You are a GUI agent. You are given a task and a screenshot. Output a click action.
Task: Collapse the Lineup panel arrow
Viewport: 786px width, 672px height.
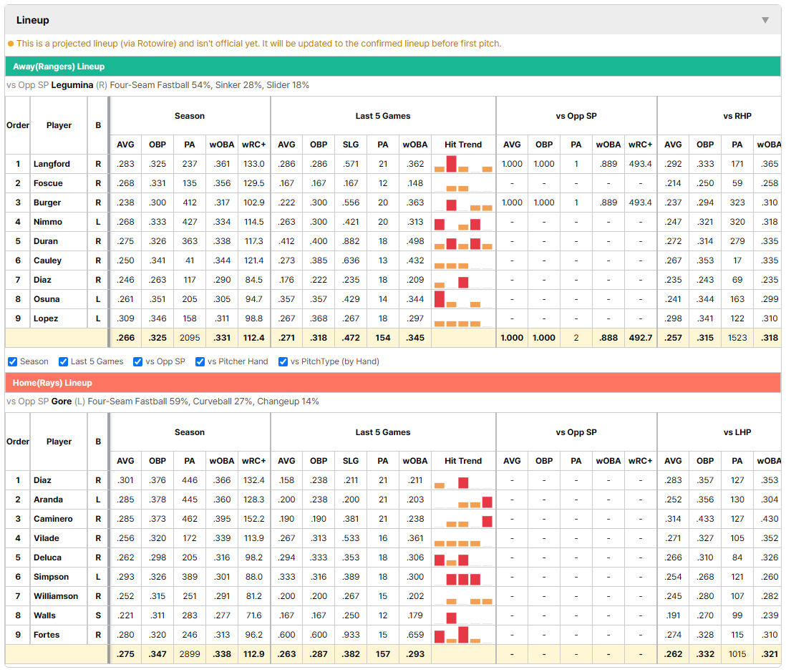click(x=765, y=20)
